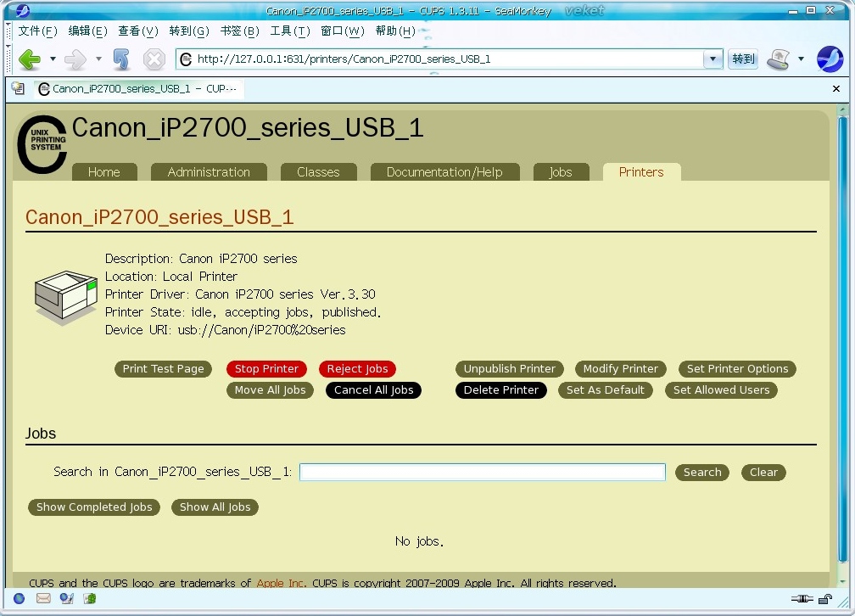855x616 pixels.
Task: Select the Printers tab
Action: [641, 172]
